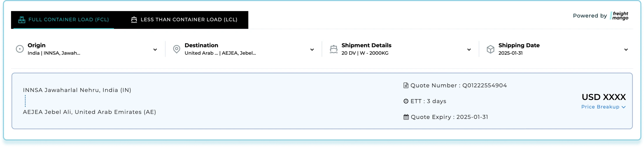
Task: Click the LCL ship icon
Action: point(134,20)
